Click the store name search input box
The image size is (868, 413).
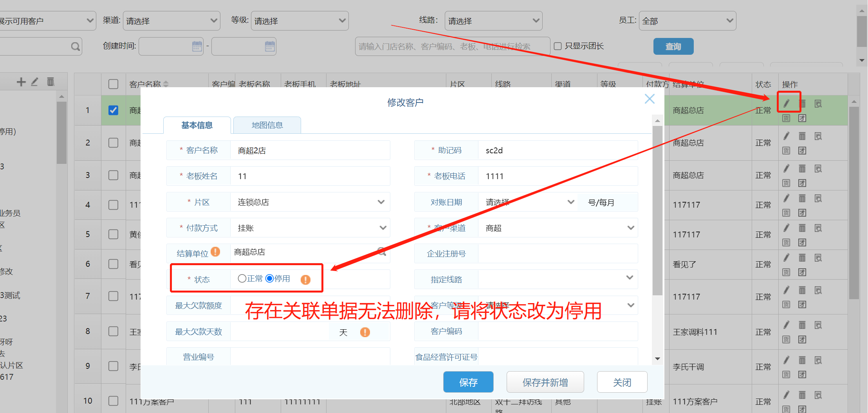(x=453, y=47)
